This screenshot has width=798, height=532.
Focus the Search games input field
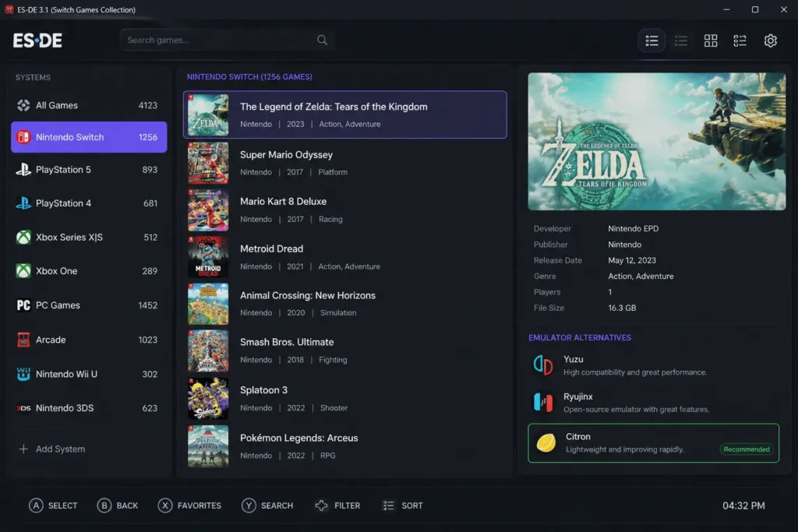click(x=227, y=40)
